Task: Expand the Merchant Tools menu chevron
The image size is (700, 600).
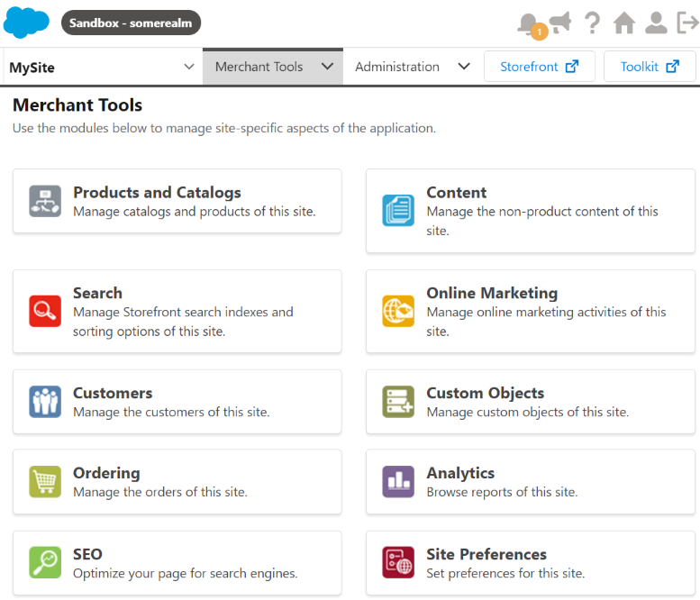Action: coord(327,67)
